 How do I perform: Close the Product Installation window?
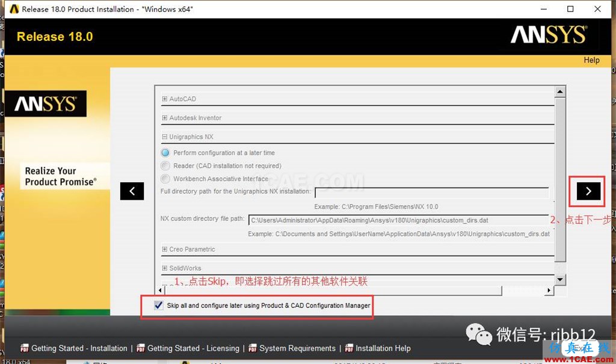(x=597, y=8)
